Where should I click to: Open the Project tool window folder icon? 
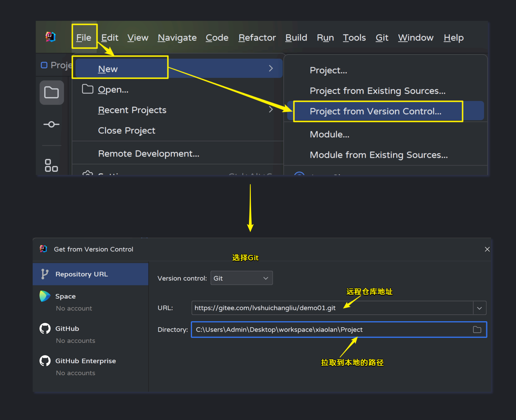51,92
